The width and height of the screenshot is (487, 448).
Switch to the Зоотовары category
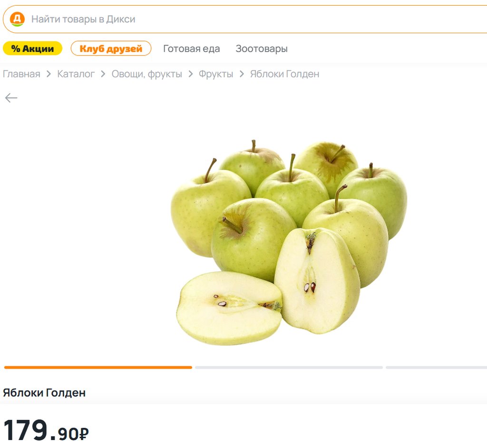click(262, 49)
